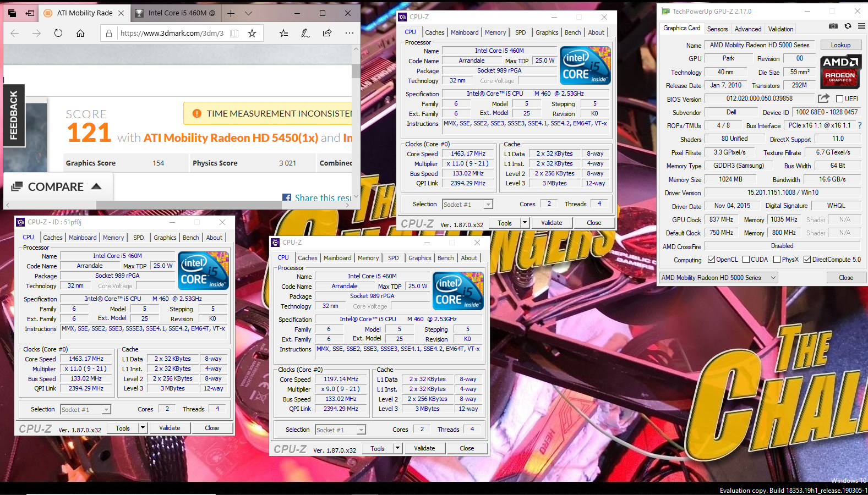Viewport: 868px width, 495px height.
Task: Switch to GPU-Z Sensors tab
Action: [717, 29]
